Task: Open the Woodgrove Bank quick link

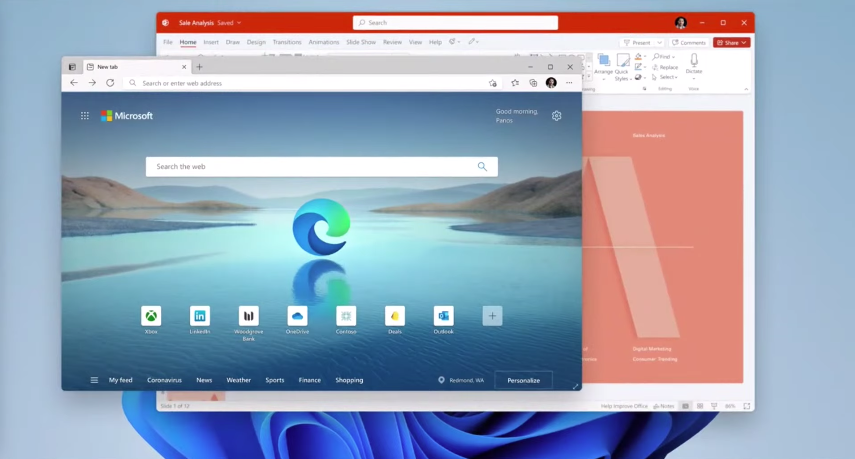Action: click(x=249, y=316)
